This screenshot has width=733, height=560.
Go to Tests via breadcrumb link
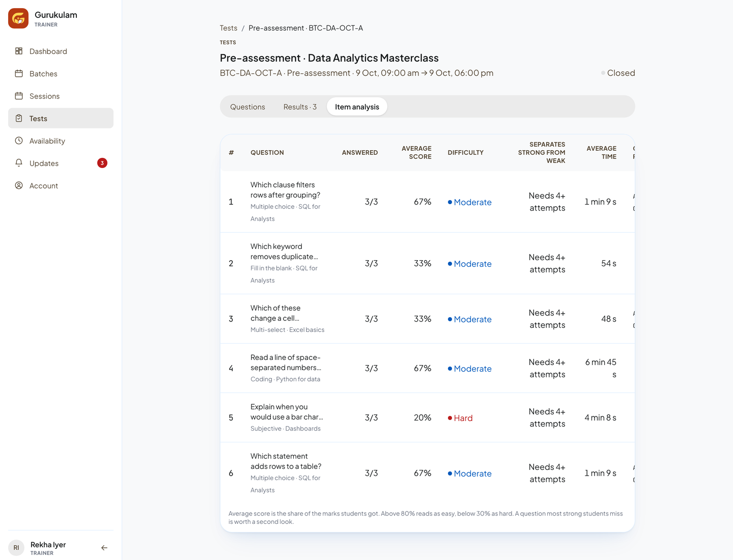coord(229,28)
